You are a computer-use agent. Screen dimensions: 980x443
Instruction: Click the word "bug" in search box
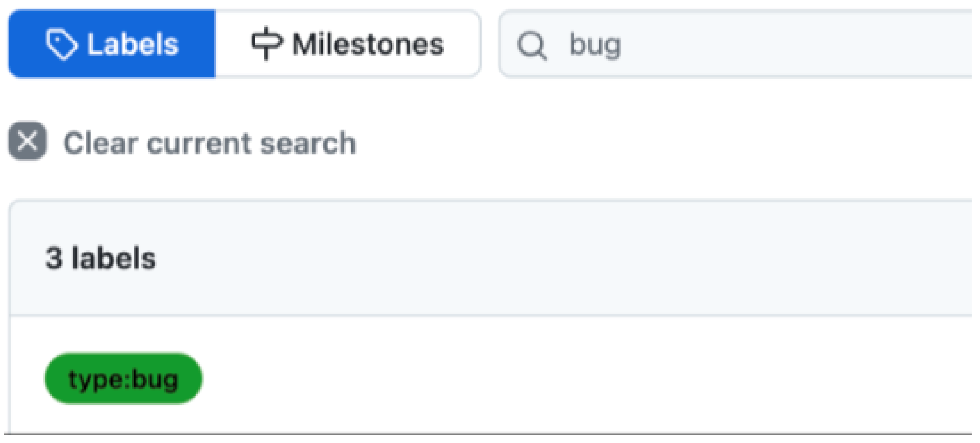(x=595, y=45)
